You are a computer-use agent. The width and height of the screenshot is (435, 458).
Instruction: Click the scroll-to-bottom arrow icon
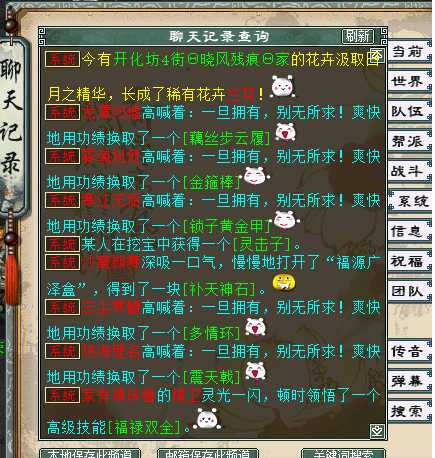pos(377,431)
